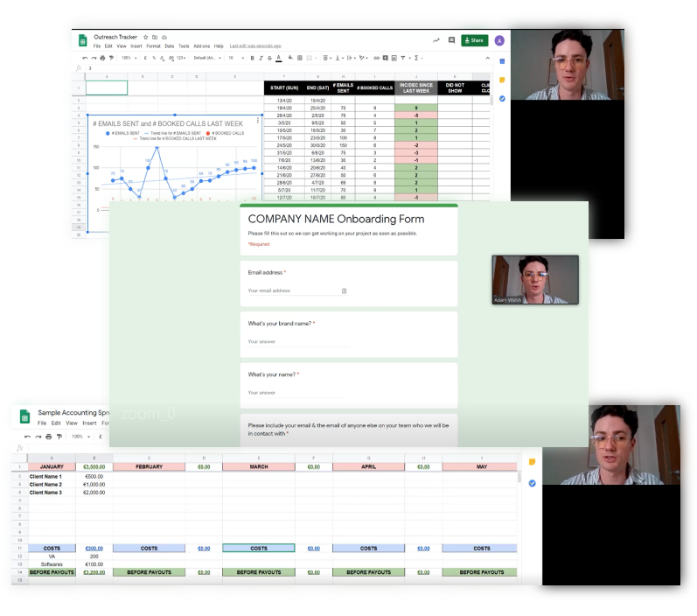Click the 'Last edit was seconds ago' link
Screen dimensions: 697x616
[x=255, y=45]
